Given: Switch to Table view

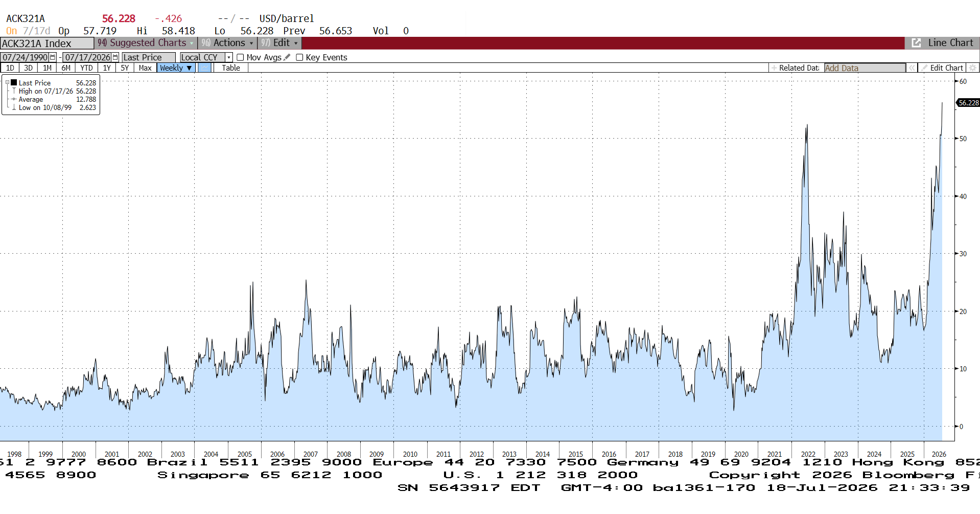Looking at the screenshot, I should (231, 68).
